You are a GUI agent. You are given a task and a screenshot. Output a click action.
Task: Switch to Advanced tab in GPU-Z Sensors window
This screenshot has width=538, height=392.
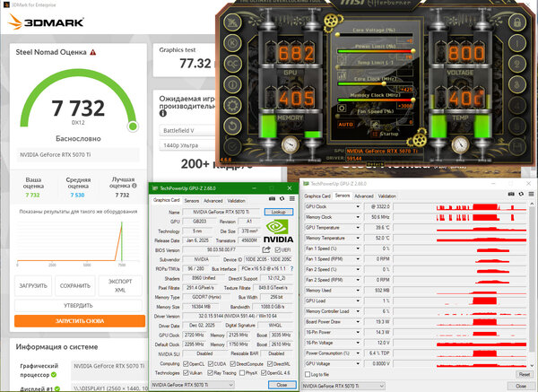(364, 196)
